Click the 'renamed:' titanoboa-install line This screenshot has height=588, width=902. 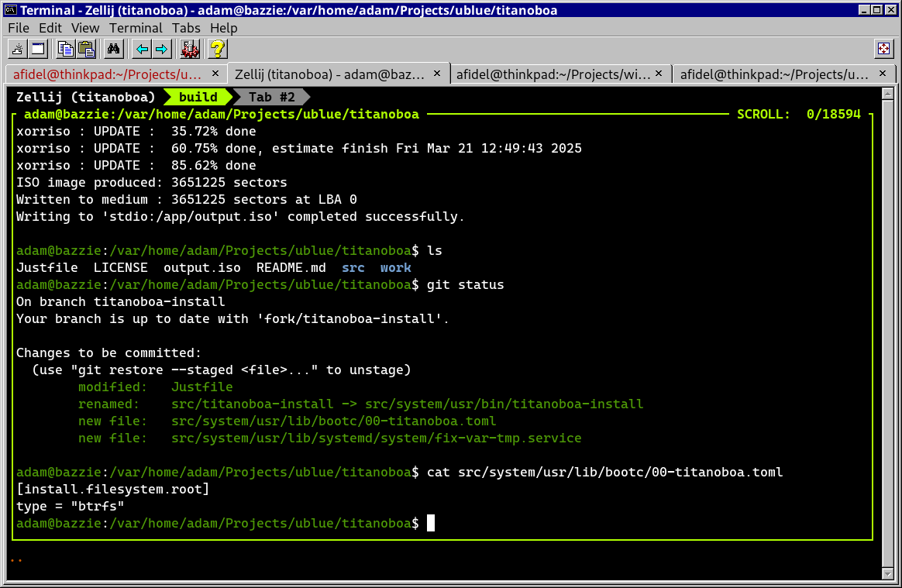360,404
